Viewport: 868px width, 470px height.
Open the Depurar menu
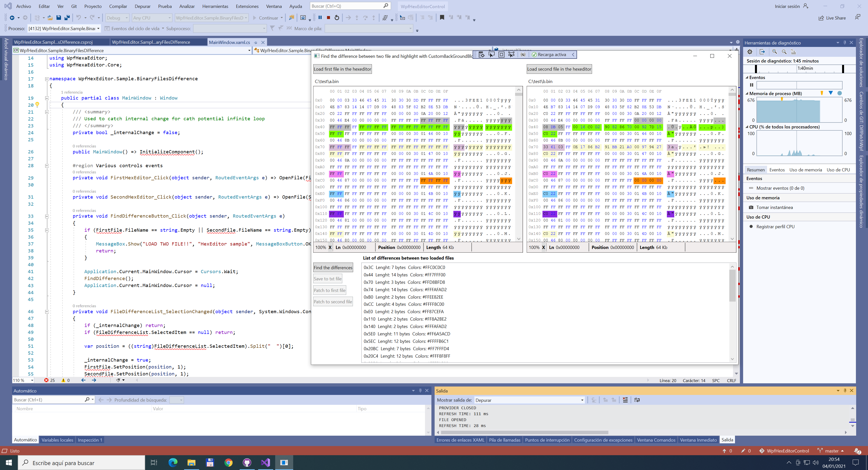tap(142, 6)
